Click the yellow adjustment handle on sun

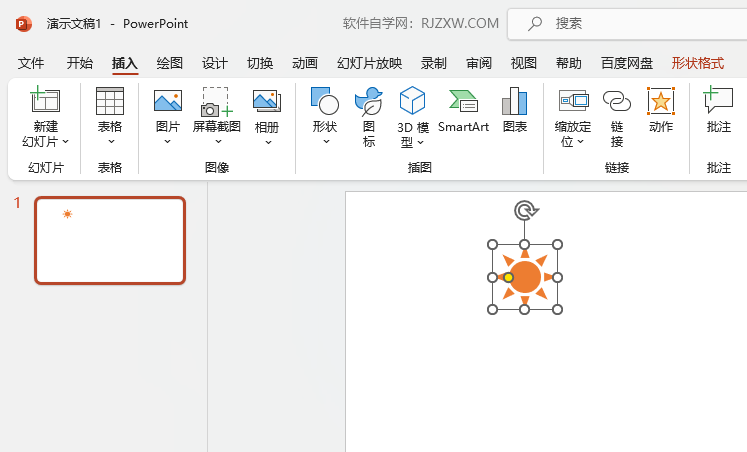click(x=508, y=277)
